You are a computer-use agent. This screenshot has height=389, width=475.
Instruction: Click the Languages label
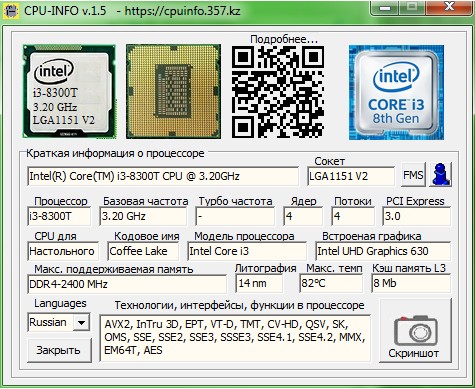click(x=60, y=303)
